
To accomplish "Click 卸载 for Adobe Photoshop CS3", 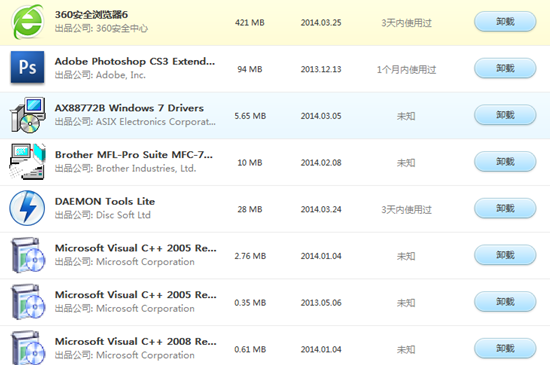I will 505,68.
